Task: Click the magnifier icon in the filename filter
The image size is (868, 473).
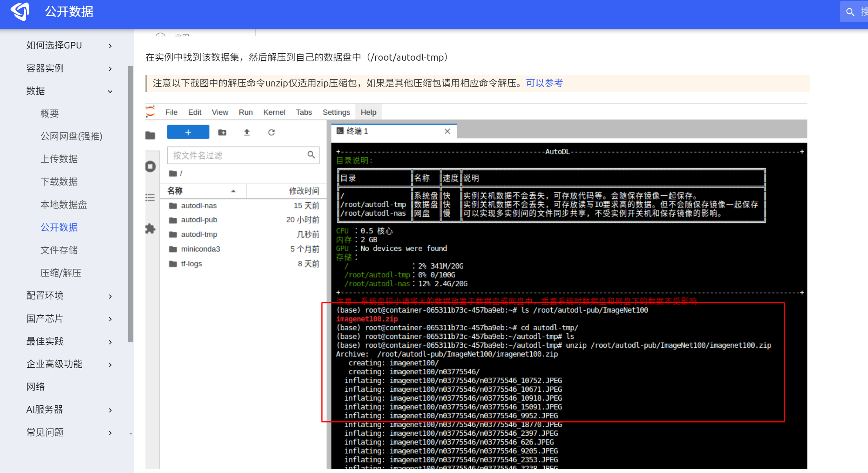Action: (x=311, y=155)
